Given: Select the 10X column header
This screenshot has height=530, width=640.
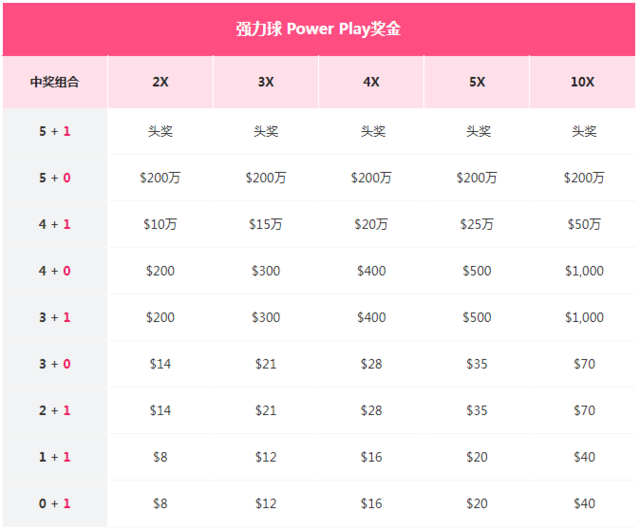Looking at the screenshot, I should (x=582, y=82).
